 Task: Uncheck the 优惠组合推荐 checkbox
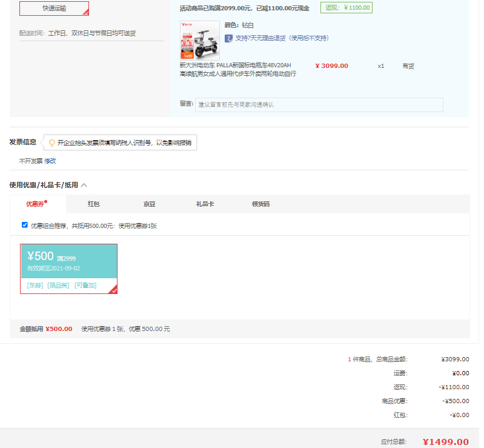(25, 225)
